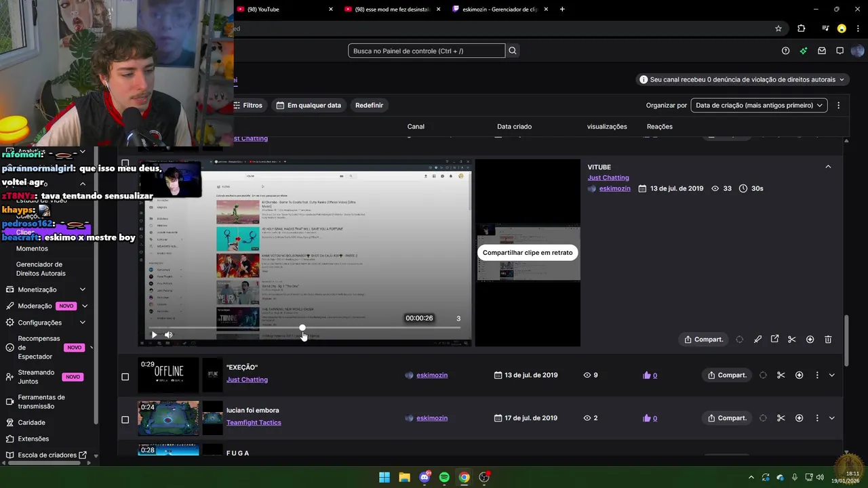Bookmark this page with the star icon

coord(778,28)
